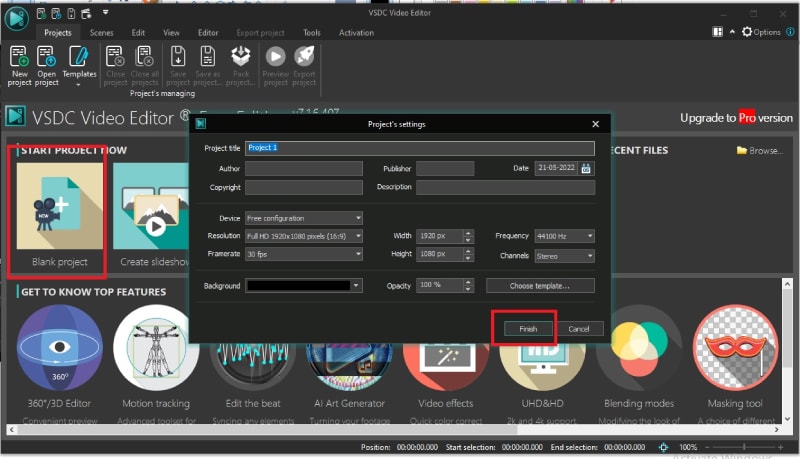Viewport: 800px width, 459px height.
Task: Increase the Width stepper value
Action: coord(468,233)
